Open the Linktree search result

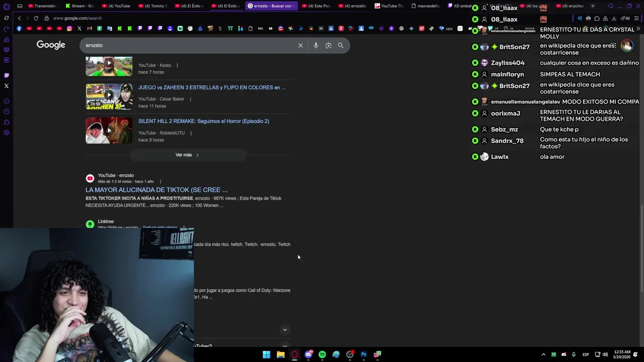pos(106,222)
